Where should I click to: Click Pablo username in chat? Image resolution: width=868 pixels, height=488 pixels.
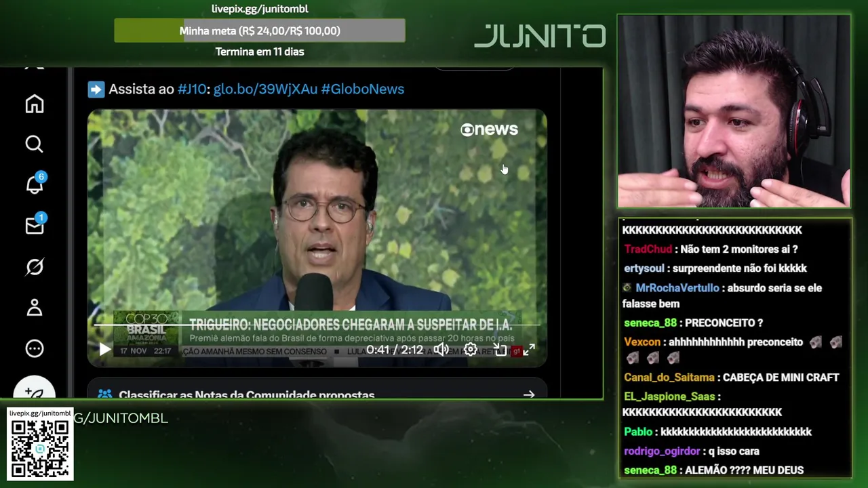[638, 432]
